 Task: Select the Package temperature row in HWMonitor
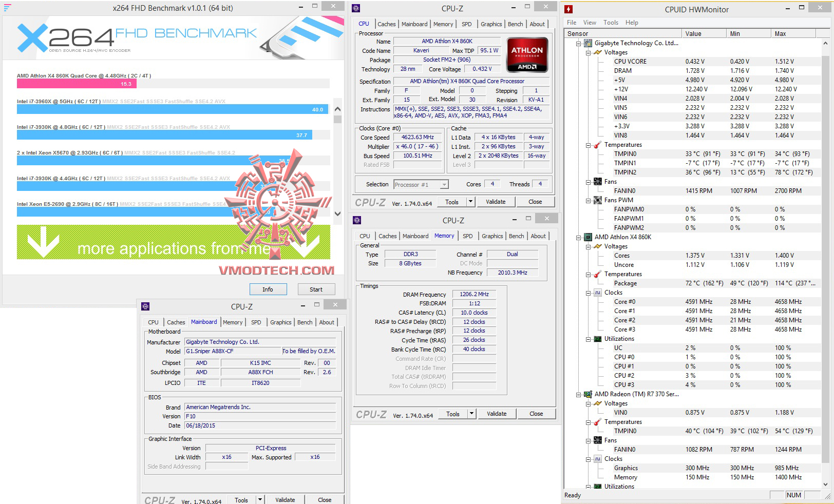tap(714, 283)
